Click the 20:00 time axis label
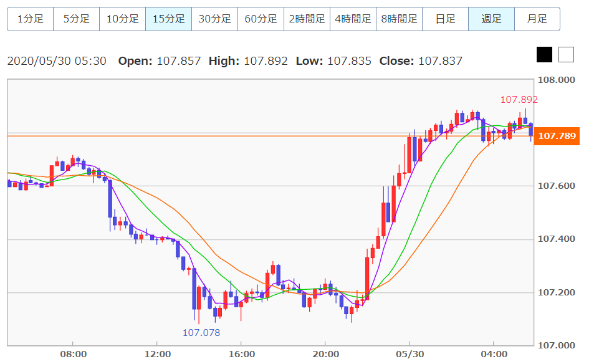Image resolution: width=594 pixels, height=364 pixels. 325,354
